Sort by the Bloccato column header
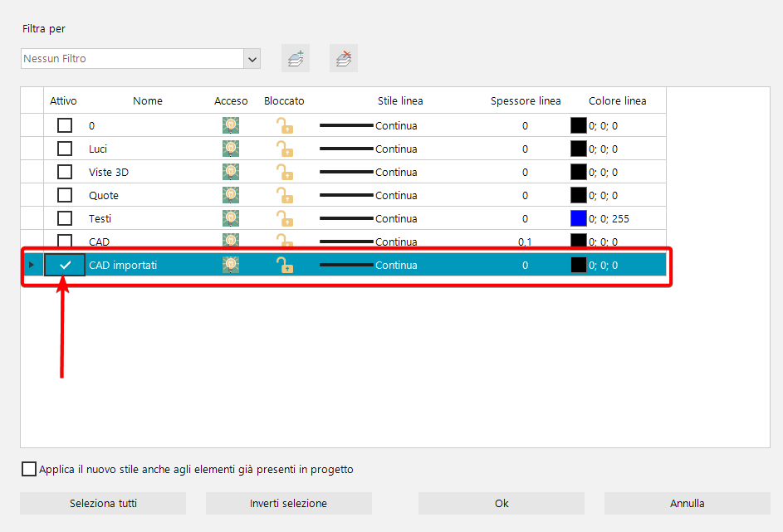The image size is (783, 532). (x=284, y=100)
